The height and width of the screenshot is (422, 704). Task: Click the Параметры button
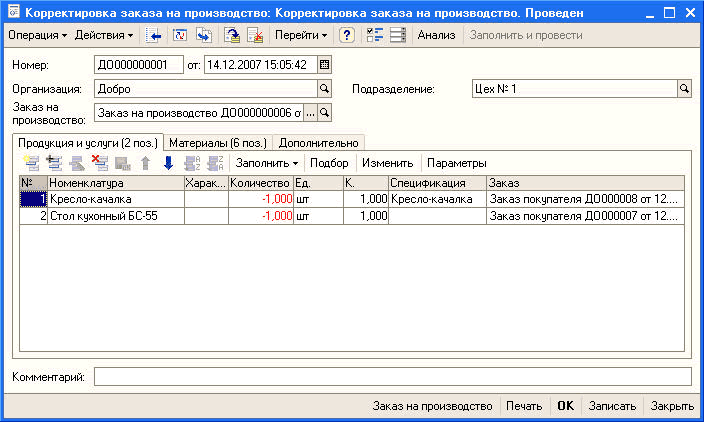457,163
